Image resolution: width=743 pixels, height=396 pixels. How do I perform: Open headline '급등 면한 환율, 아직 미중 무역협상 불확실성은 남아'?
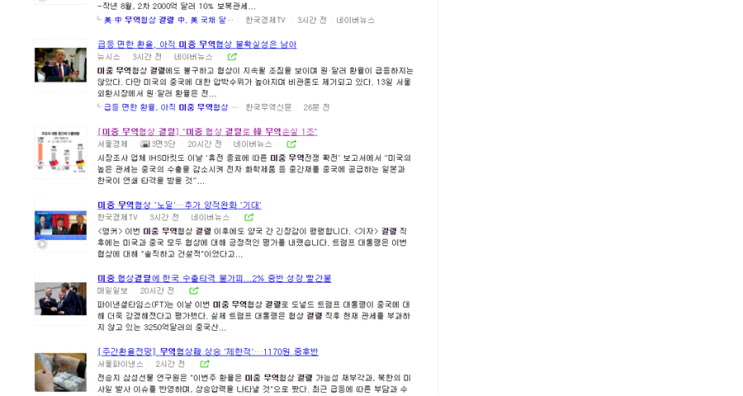(x=197, y=45)
